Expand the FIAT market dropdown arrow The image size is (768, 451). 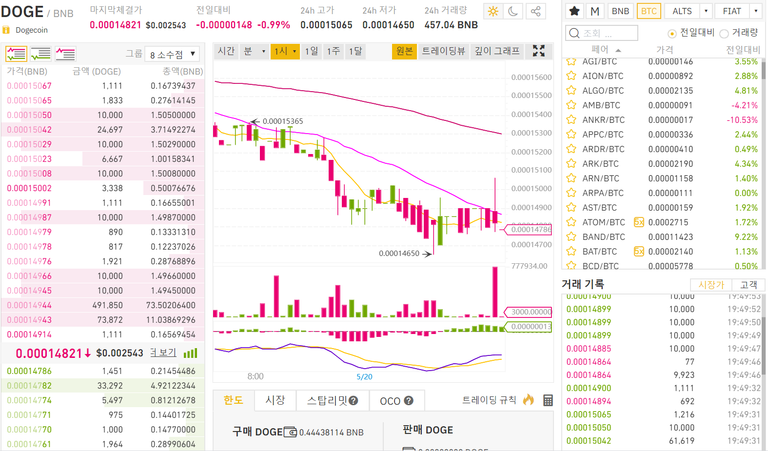point(755,11)
